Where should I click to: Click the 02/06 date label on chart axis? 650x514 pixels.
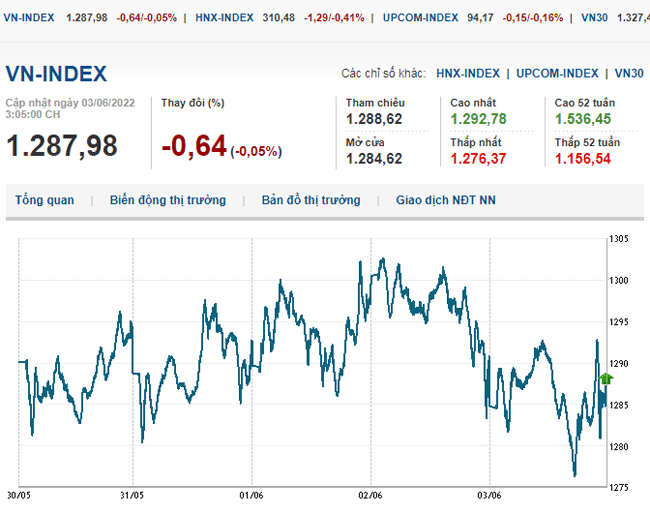pos(370,494)
